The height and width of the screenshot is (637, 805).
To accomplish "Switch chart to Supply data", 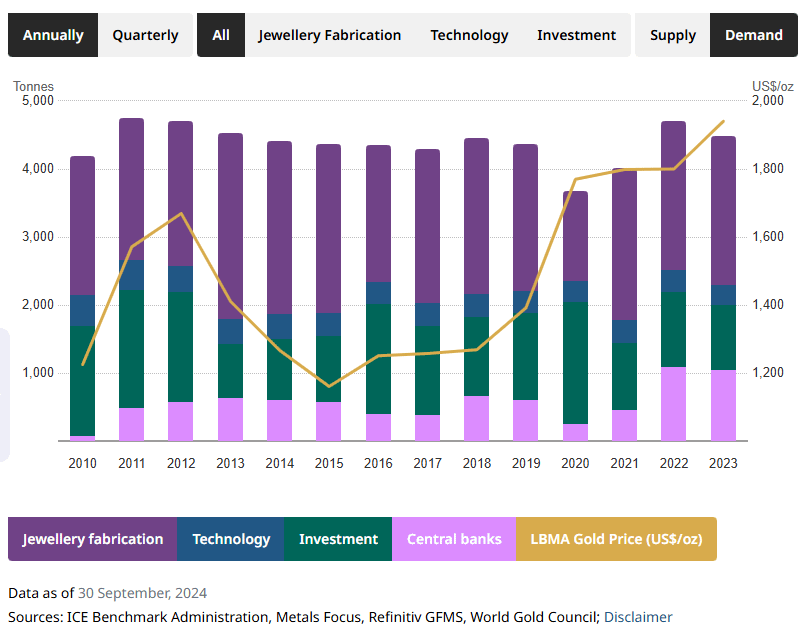I will (x=672, y=35).
